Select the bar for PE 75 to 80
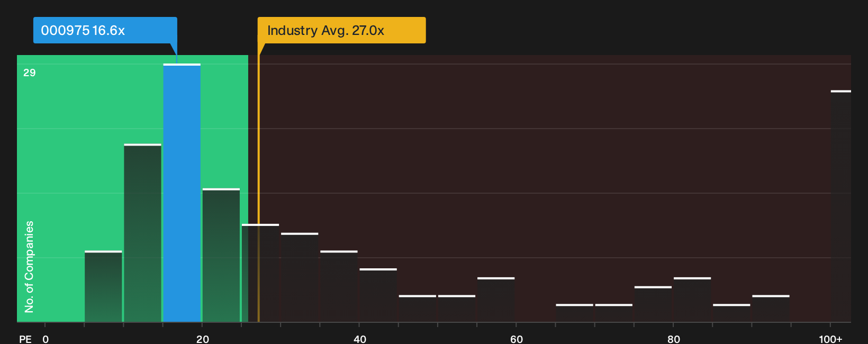Image resolution: width=868 pixels, height=344 pixels. [x=653, y=304]
